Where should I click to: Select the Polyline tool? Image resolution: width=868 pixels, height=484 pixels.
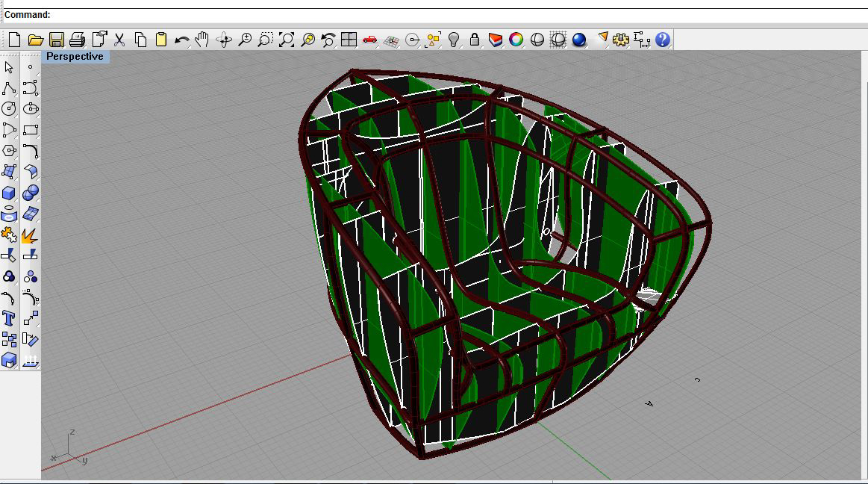[9, 89]
